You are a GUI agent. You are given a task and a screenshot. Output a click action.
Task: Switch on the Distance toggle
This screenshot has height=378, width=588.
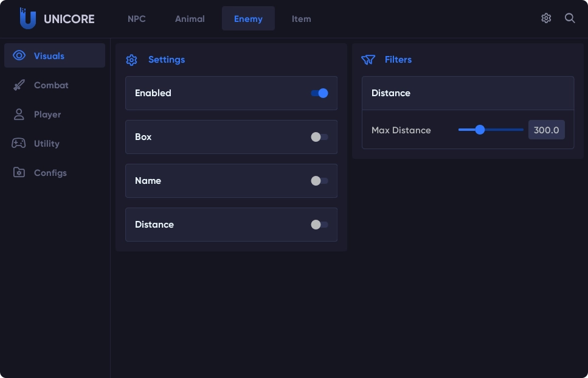[319, 225]
